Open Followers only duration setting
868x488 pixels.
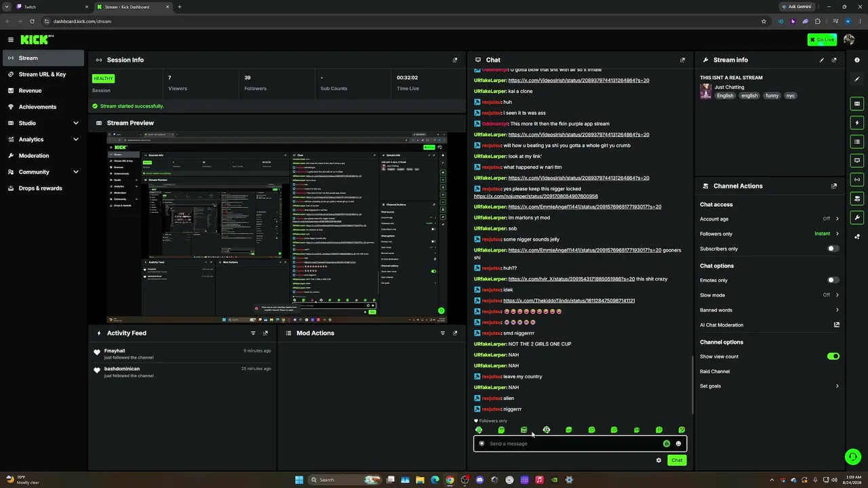click(x=770, y=234)
